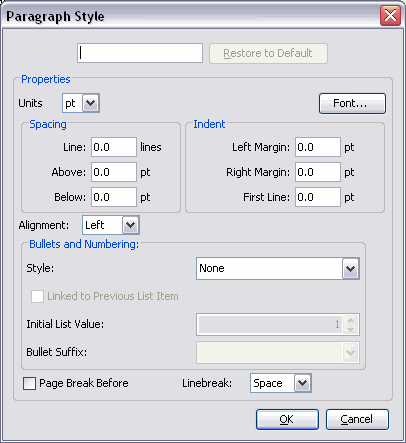Open the Units dropdown
Image resolution: width=406 pixels, height=443 pixels.
tap(81, 103)
